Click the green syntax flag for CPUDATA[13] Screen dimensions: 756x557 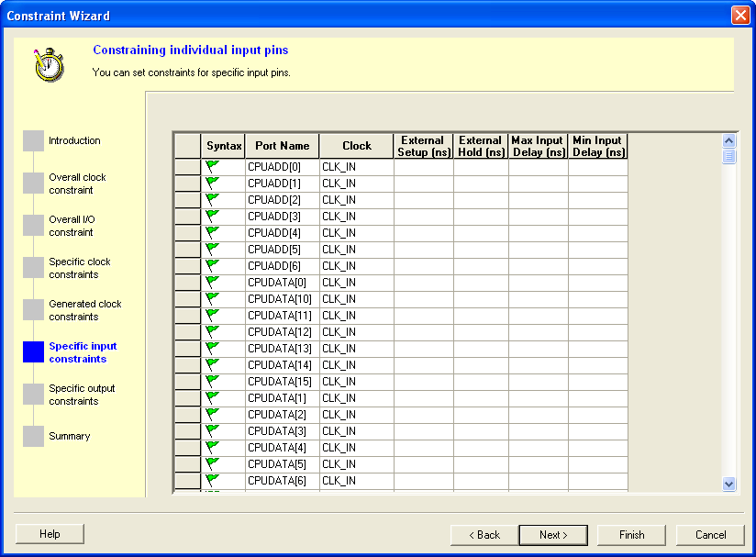tap(212, 348)
